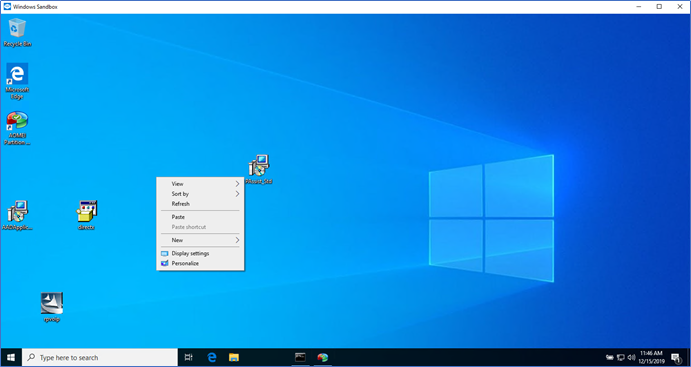Expand the View submenu arrow

coord(237,184)
